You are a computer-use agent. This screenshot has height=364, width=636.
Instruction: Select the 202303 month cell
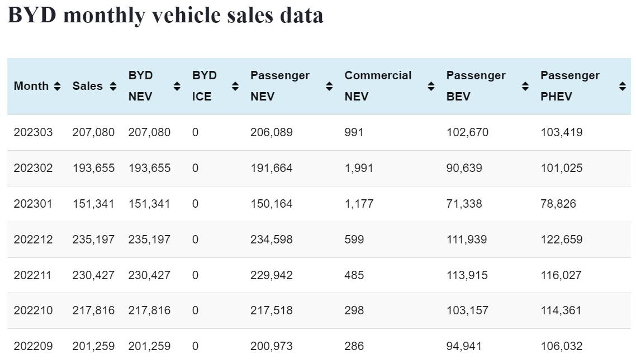pyautogui.click(x=34, y=133)
